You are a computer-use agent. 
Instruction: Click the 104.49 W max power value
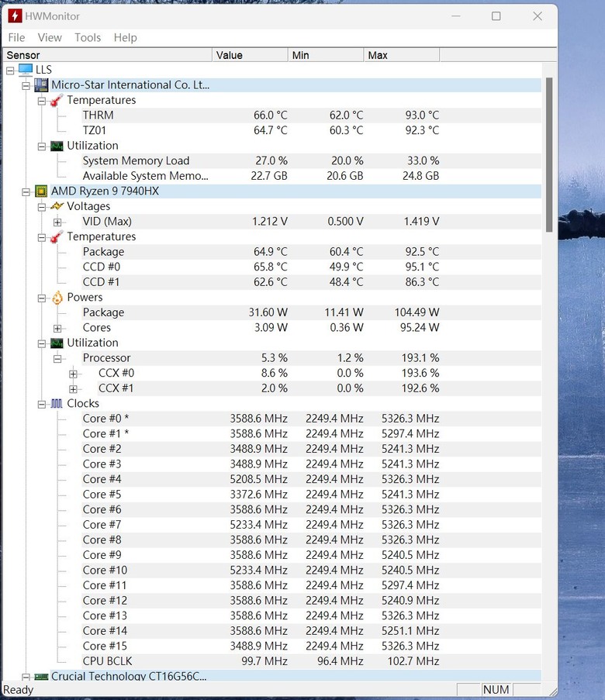tap(417, 312)
